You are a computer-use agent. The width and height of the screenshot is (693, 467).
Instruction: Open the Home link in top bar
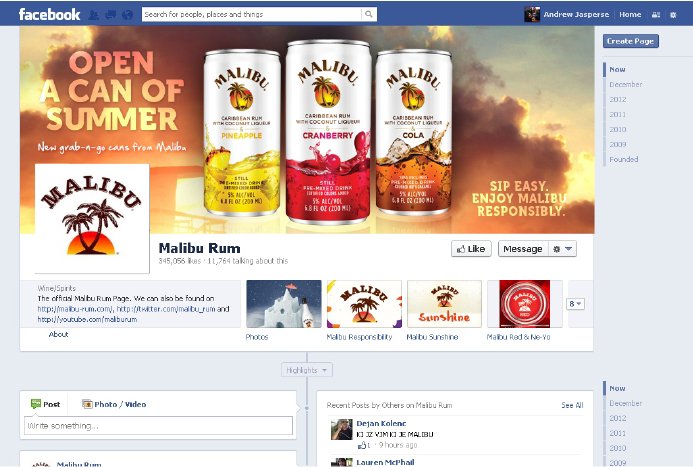[630, 14]
